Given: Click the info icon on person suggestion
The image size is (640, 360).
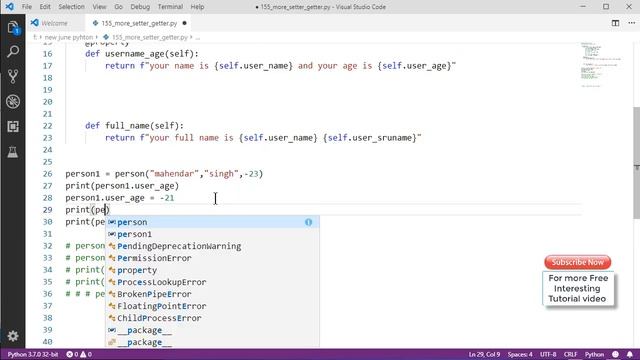Looking at the screenshot, I should [x=309, y=222].
